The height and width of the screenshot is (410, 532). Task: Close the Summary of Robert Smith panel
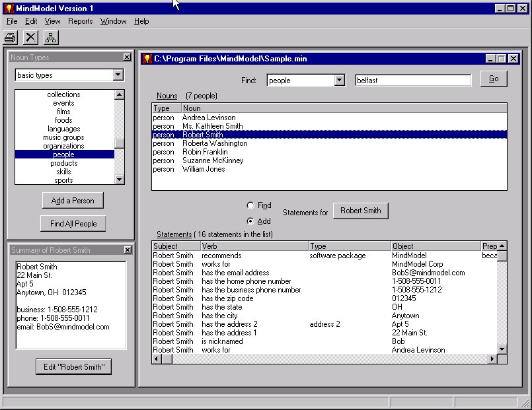(127, 250)
